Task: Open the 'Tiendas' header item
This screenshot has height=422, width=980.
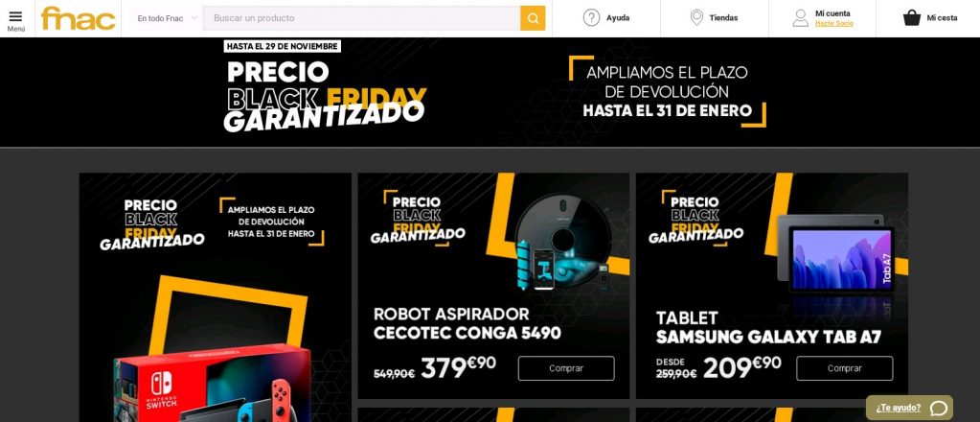Action: [x=715, y=18]
